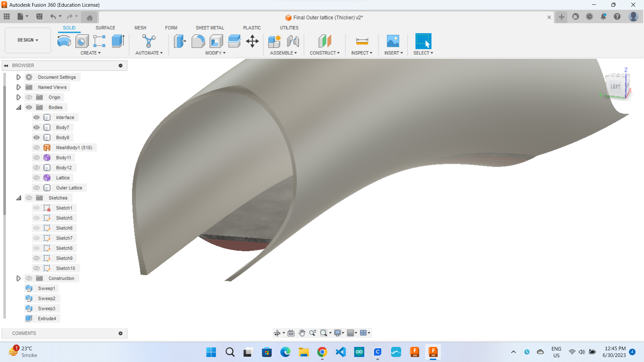
Task: Hide the interface body
Action: tap(36, 117)
